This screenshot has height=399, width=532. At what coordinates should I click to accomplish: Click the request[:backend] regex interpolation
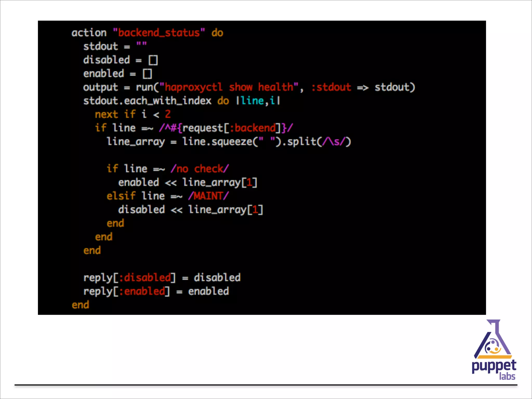point(231,128)
